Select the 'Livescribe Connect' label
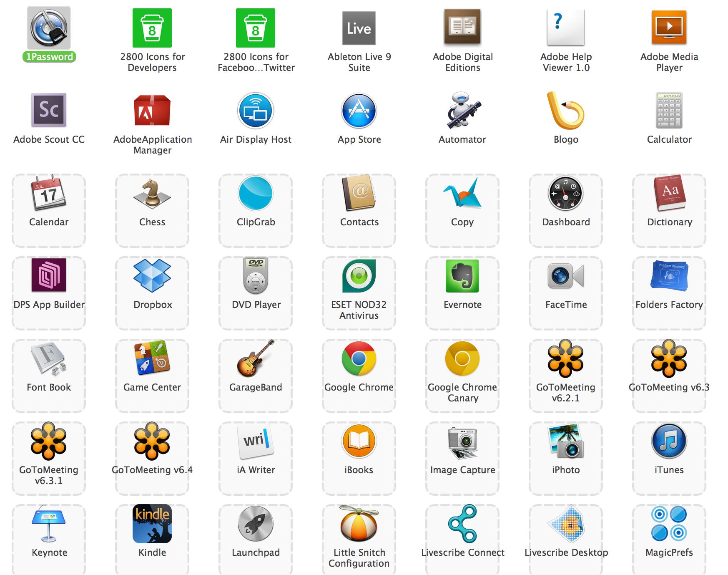 [463, 552]
